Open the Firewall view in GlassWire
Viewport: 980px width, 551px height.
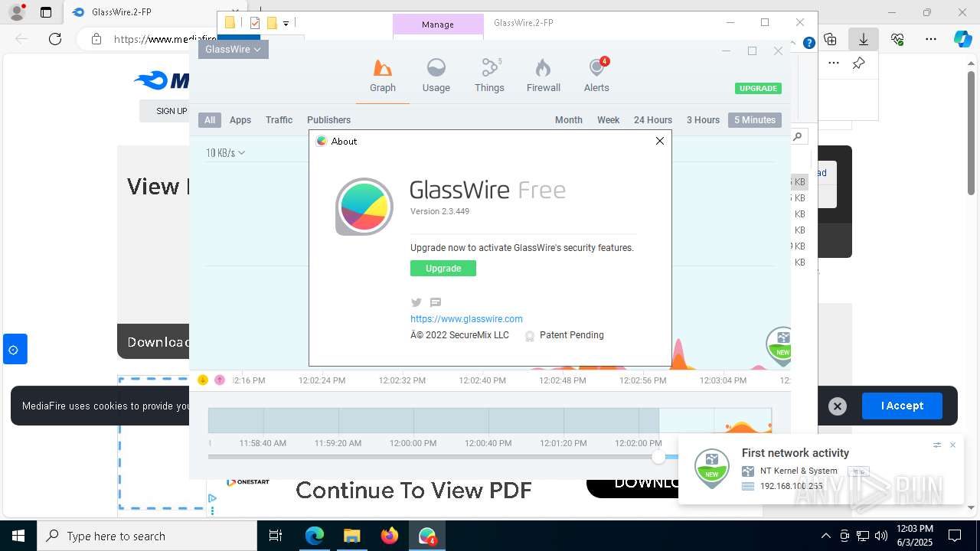(544, 76)
